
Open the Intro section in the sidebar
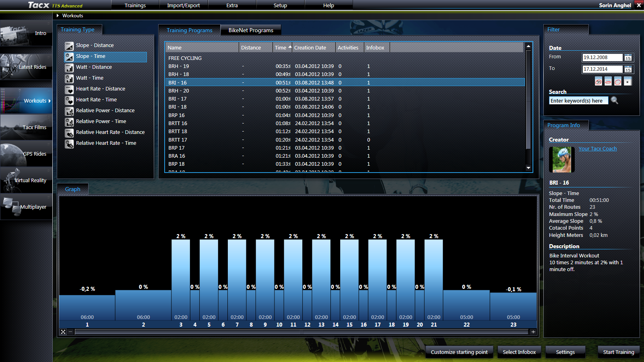pos(26,33)
